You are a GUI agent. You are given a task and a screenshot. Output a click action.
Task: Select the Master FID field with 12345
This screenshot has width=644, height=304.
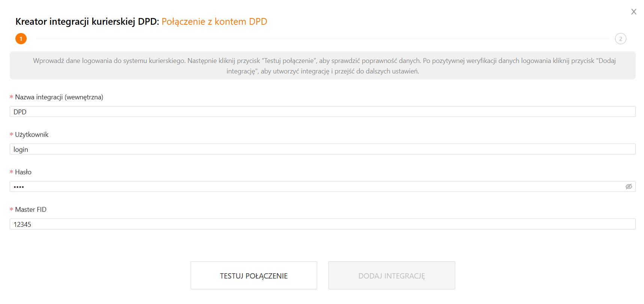point(322,224)
